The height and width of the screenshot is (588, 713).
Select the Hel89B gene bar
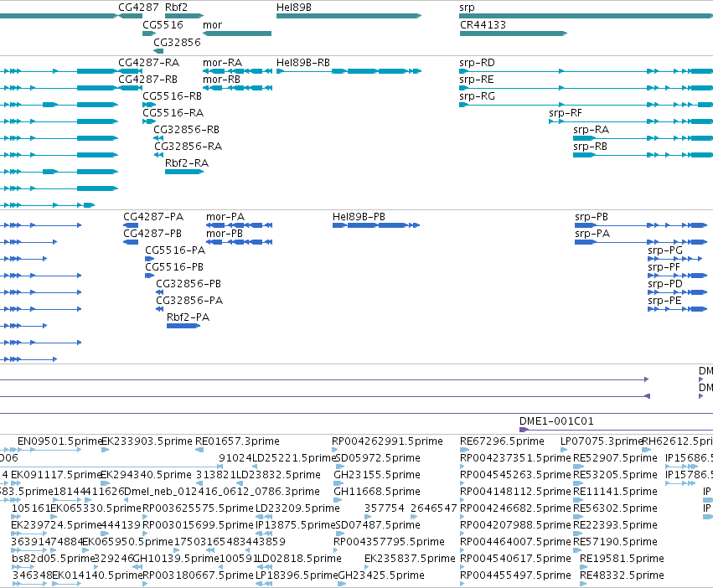tap(349, 16)
